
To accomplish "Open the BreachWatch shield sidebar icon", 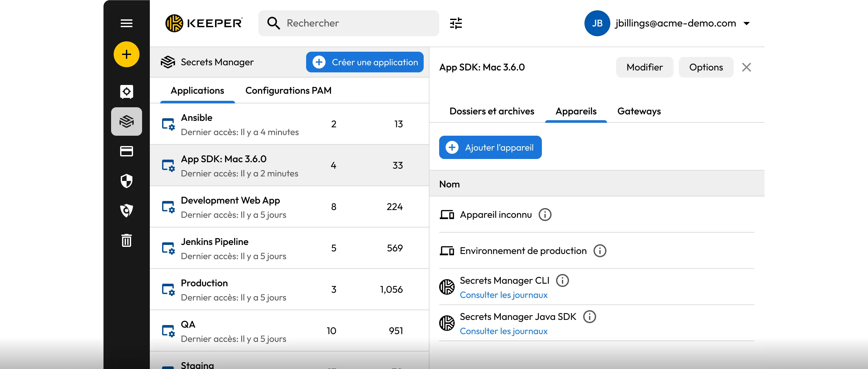I will 126,210.
